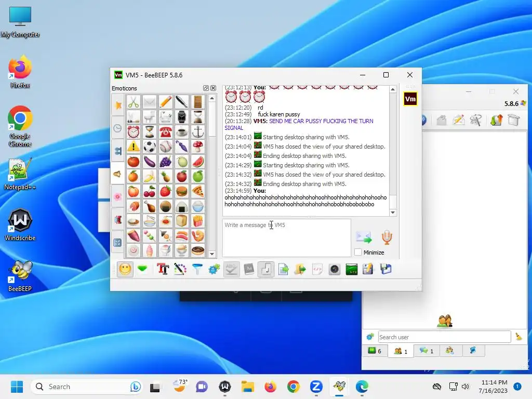Open File Explorer from the taskbar

[248, 387]
